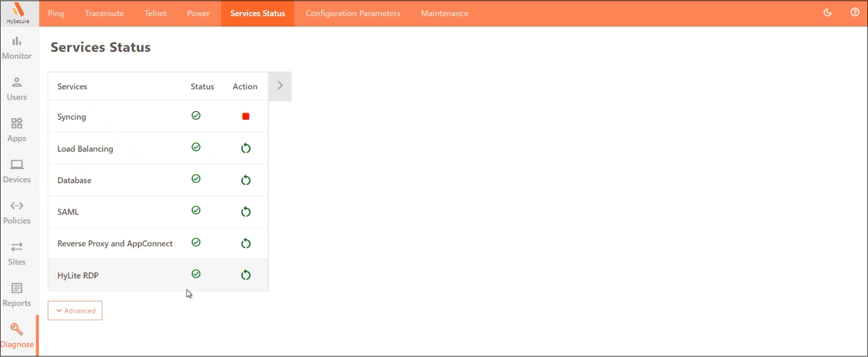Restart the Database service
Viewport: 868px width, 357px height.
pyautogui.click(x=245, y=180)
